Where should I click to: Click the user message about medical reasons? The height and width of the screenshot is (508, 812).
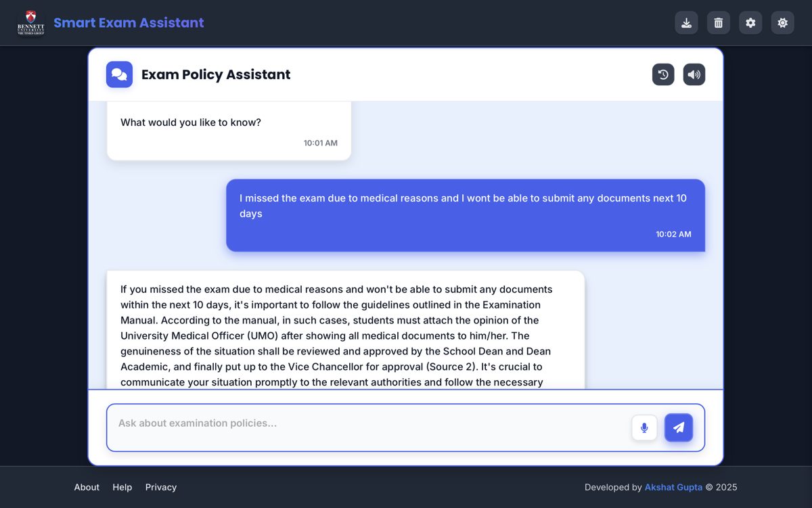[x=466, y=215]
